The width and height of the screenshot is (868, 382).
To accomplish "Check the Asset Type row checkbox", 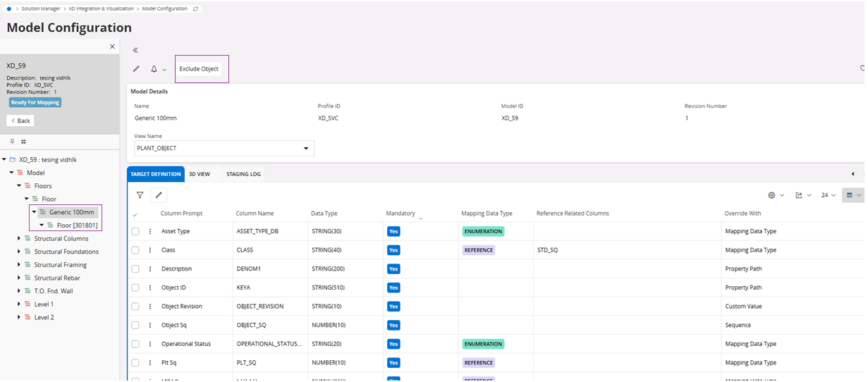I will tap(135, 231).
